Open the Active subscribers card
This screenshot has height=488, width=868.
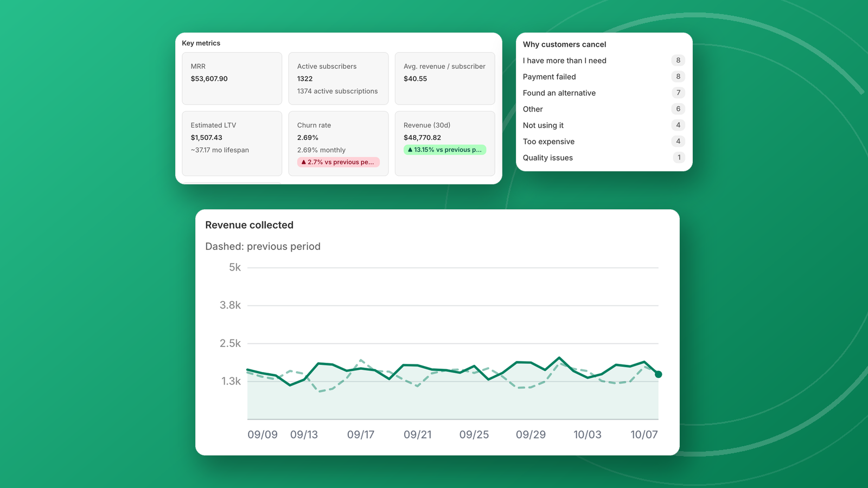338,79
